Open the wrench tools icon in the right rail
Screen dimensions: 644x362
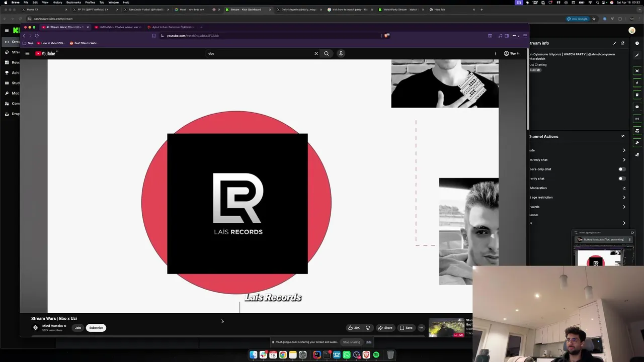tap(637, 143)
